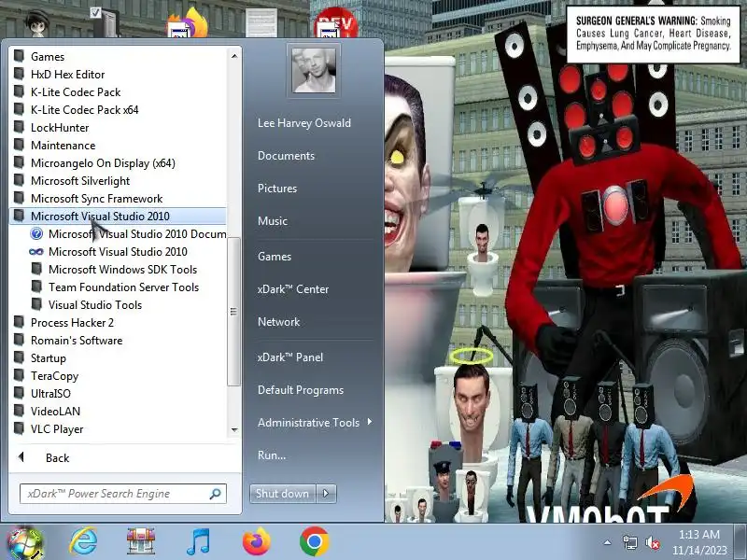Expand the K-Lite Codec Pack folder

(x=118, y=91)
